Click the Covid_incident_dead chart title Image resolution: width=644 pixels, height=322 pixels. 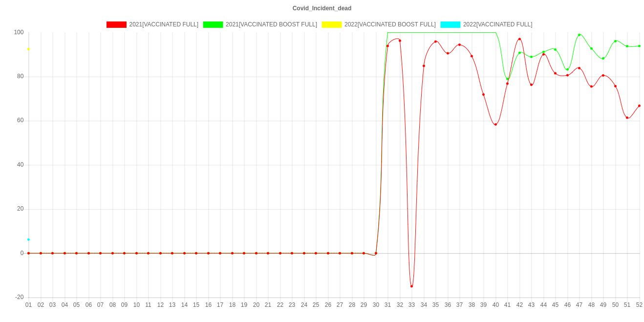click(322, 8)
